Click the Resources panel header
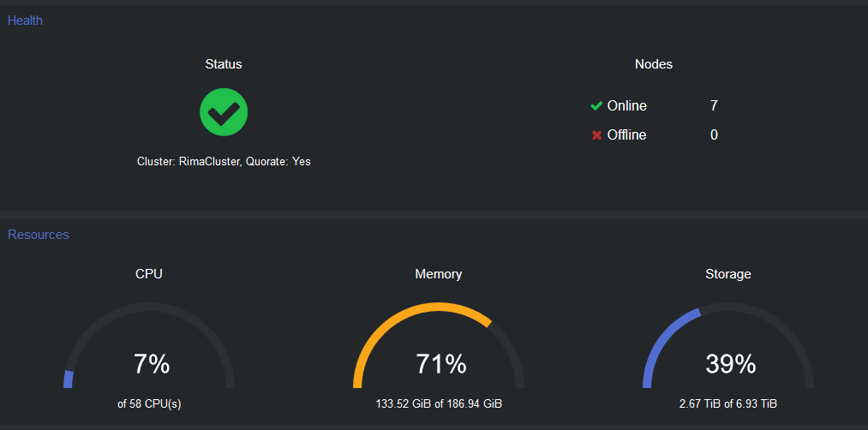 39,235
